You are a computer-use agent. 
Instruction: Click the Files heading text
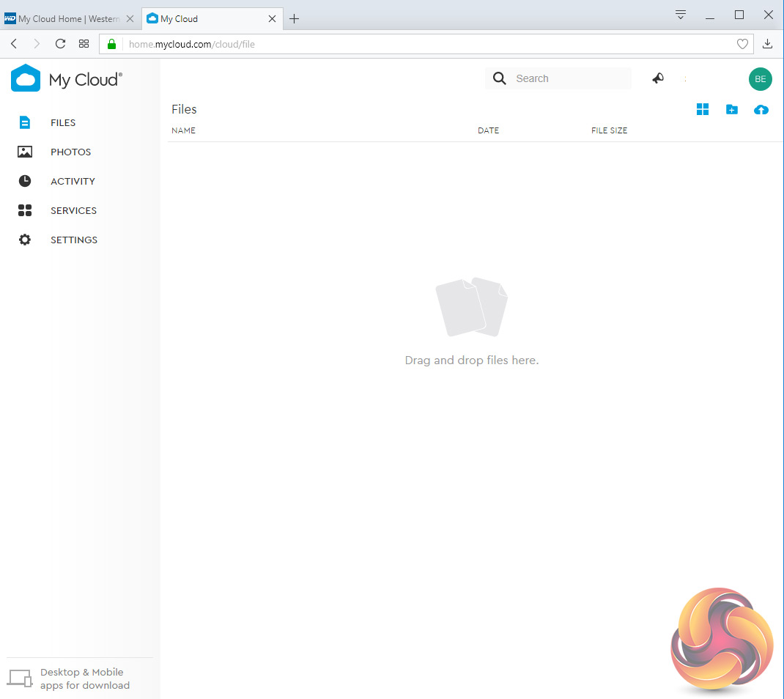pos(184,109)
